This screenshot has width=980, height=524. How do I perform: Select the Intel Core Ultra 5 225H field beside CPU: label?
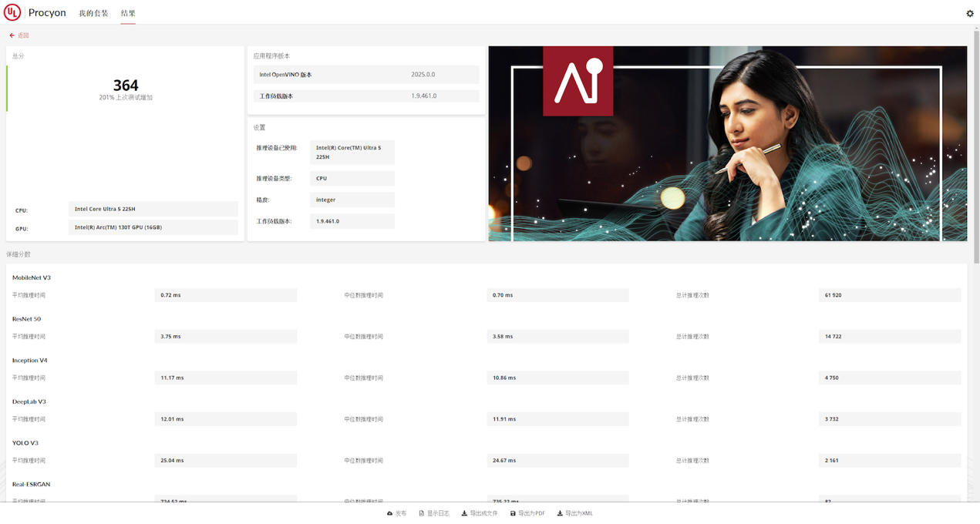(153, 209)
